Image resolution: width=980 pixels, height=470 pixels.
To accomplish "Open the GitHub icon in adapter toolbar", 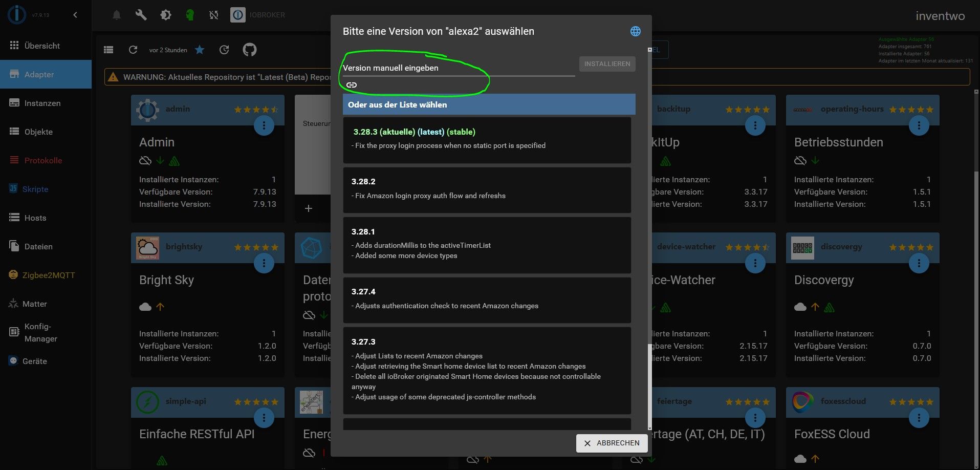I will tap(249, 50).
